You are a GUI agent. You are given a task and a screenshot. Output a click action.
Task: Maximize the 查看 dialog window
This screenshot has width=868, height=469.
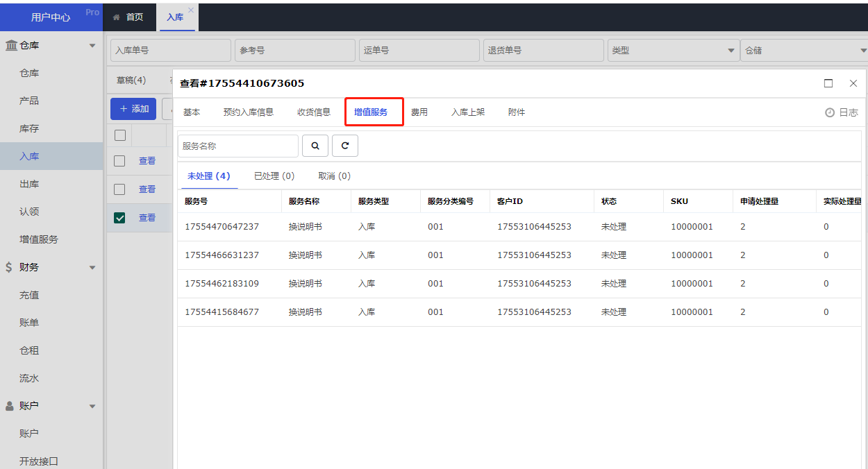click(828, 83)
